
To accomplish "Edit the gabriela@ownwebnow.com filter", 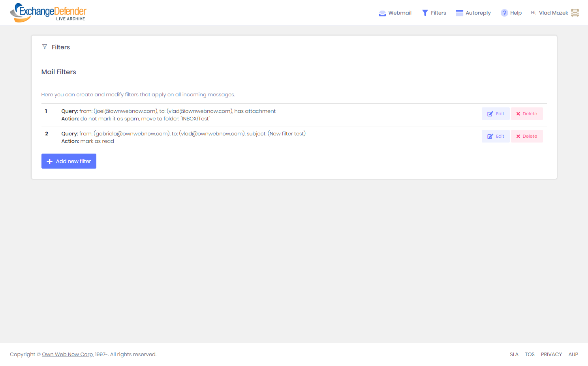I will pos(496,136).
